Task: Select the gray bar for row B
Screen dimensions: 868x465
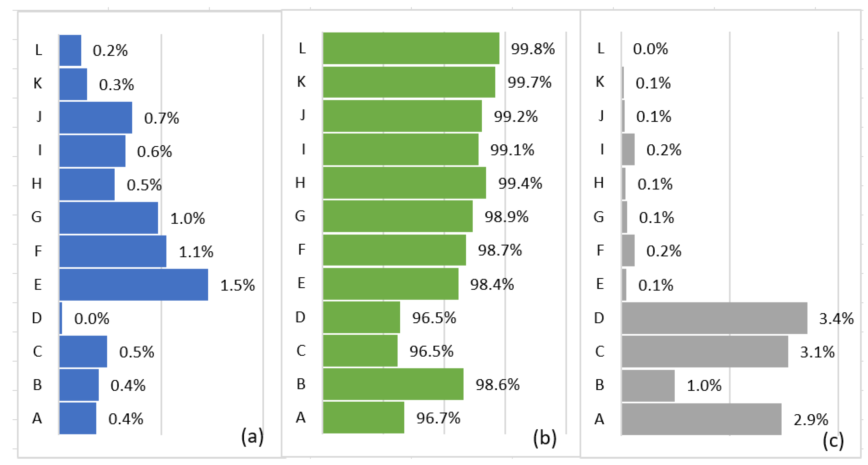Action: pos(648,386)
